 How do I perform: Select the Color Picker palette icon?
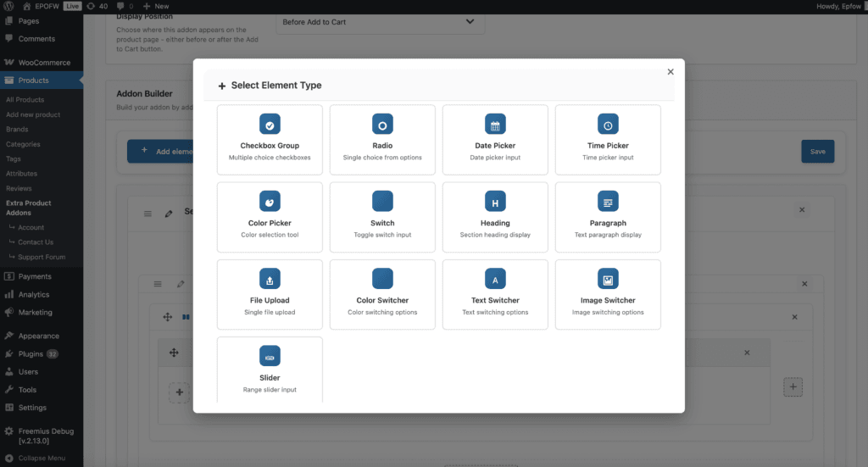click(270, 203)
